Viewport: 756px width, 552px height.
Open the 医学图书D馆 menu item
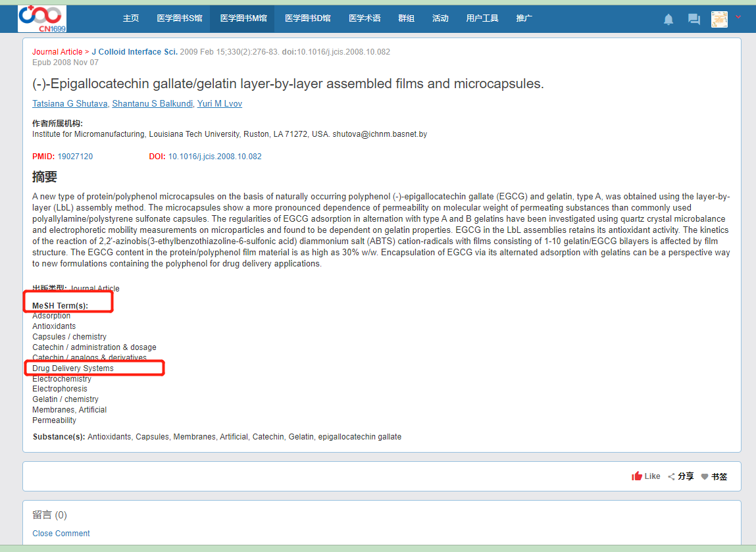307,18
